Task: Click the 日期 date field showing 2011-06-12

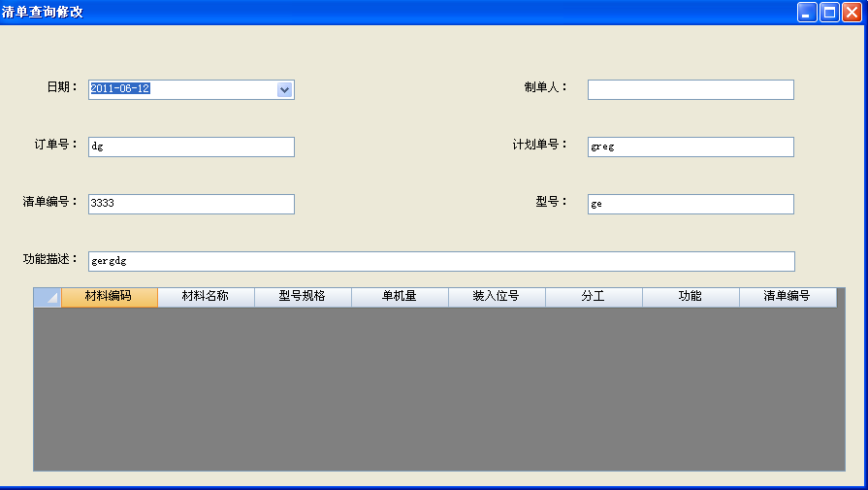Action: click(x=191, y=89)
